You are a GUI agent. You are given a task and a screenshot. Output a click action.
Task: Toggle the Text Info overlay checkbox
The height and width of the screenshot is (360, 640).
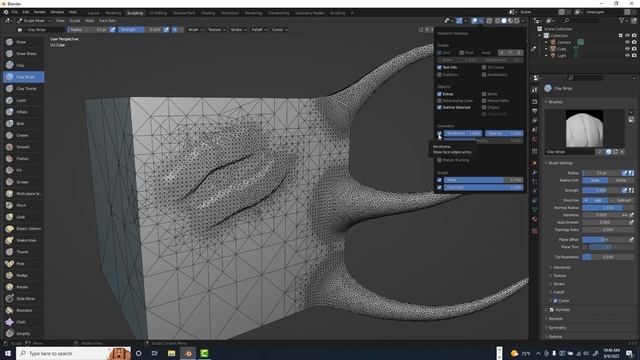[x=440, y=67]
